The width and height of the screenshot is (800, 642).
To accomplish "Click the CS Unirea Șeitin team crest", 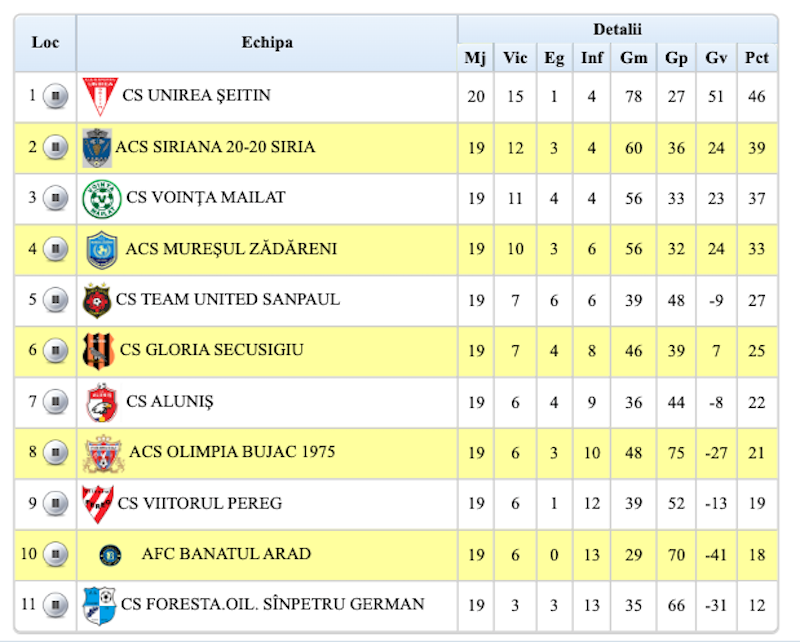I will coord(99,97).
